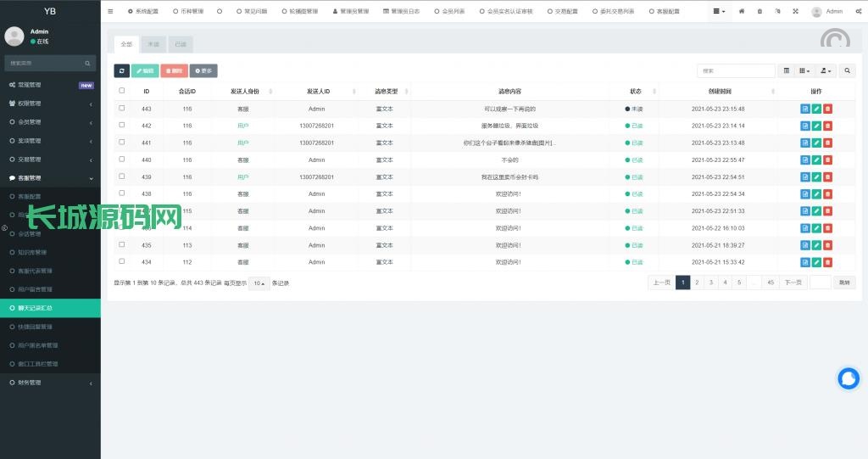This screenshot has height=459, width=868.
Task: Open the blue detail icon for record 441
Action: pyautogui.click(x=804, y=143)
